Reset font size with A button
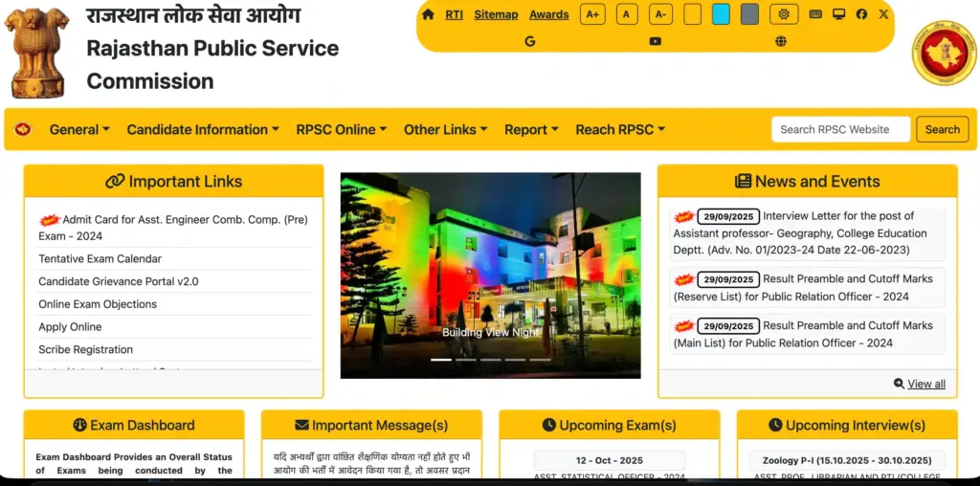 [627, 14]
